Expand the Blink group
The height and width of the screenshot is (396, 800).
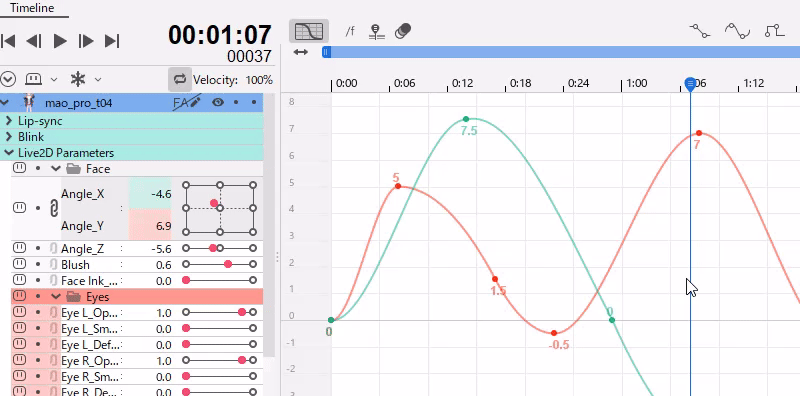pyautogui.click(x=9, y=137)
